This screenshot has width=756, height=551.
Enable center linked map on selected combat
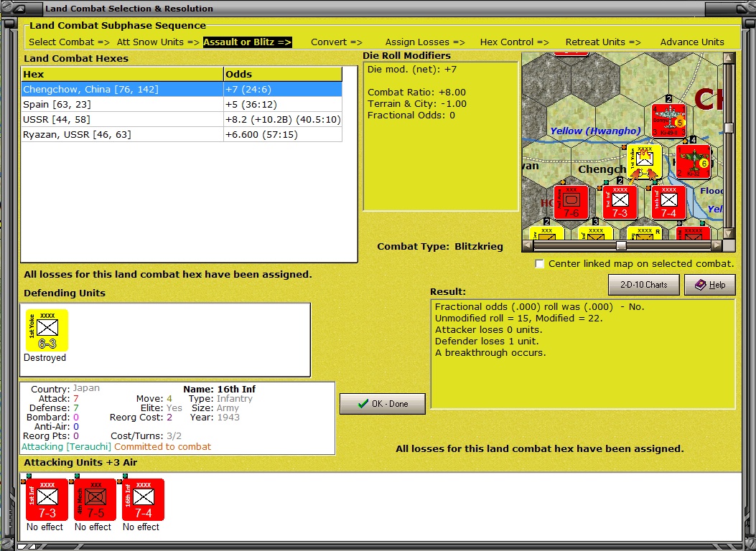click(x=539, y=263)
